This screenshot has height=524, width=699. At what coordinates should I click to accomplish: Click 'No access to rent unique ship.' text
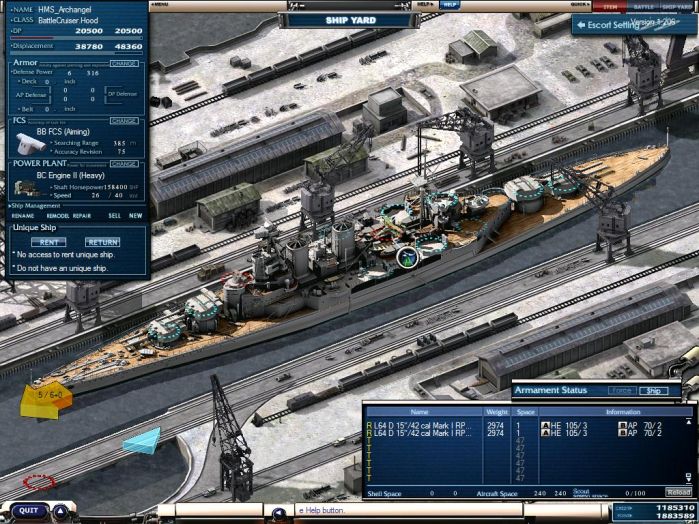tap(66, 255)
